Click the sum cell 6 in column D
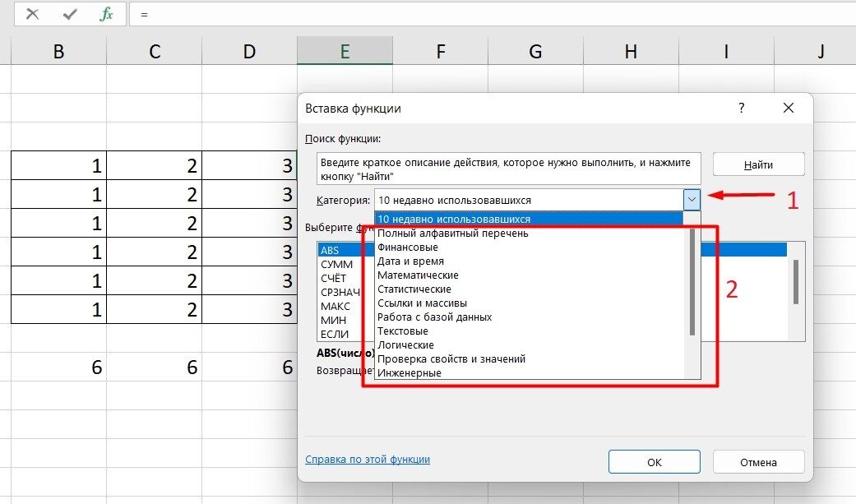Screen dimensions: 856x504 (x=249, y=367)
